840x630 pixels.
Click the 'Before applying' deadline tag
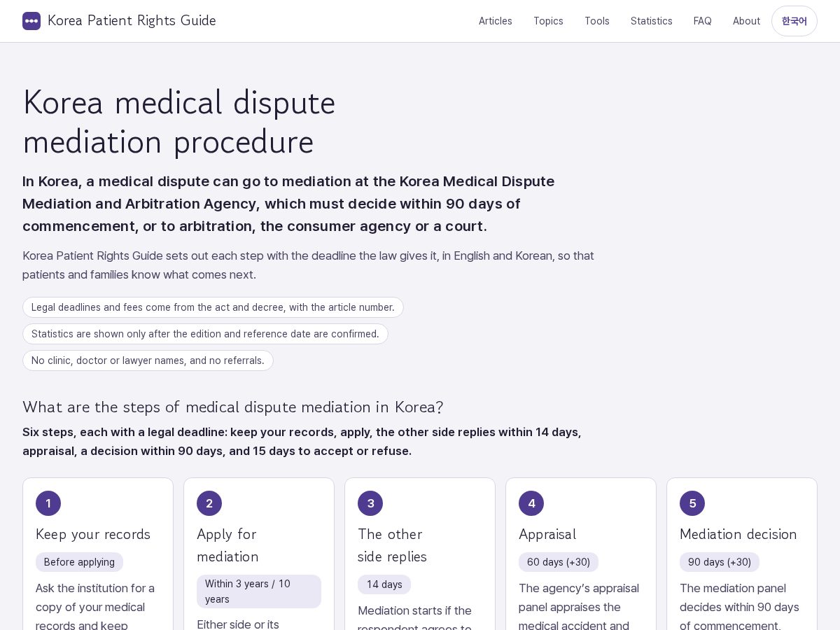pyautogui.click(x=79, y=562)
